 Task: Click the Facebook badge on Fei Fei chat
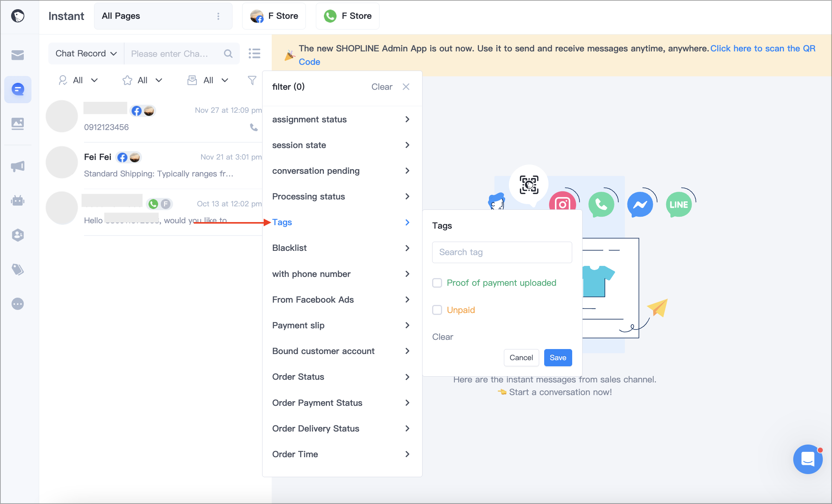click(x=122, y=157)
